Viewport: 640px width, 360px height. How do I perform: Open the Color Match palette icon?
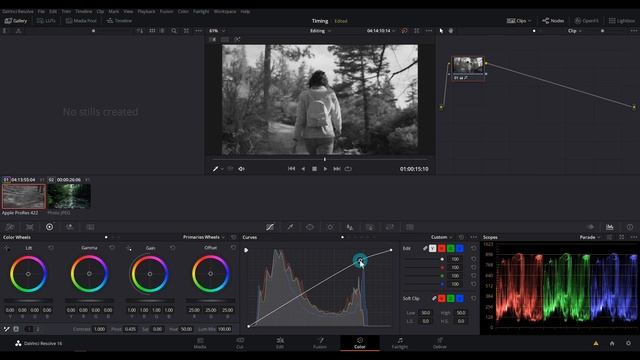point(29,227)
